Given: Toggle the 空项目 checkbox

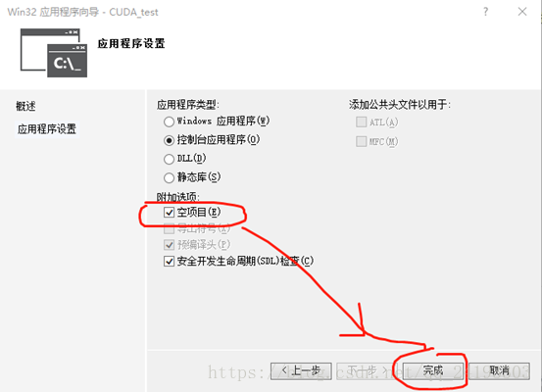Looking at the screenshot, I should 169,213.
